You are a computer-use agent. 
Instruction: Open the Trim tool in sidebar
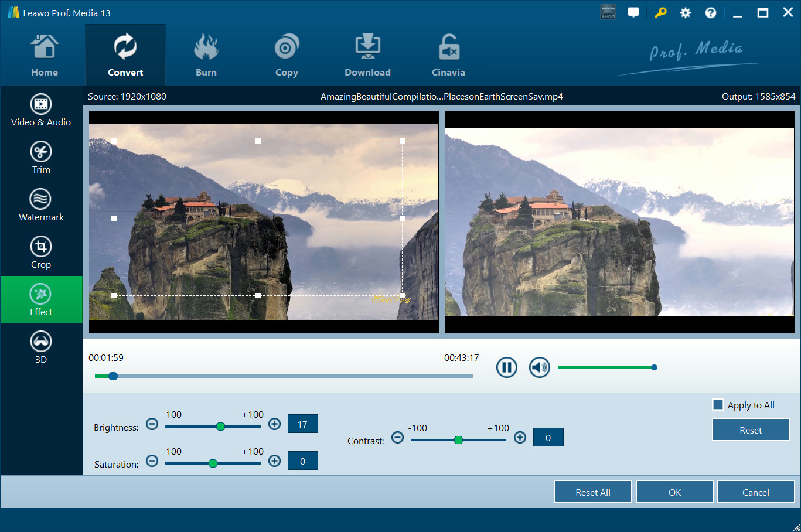click(x=41, y=158)
